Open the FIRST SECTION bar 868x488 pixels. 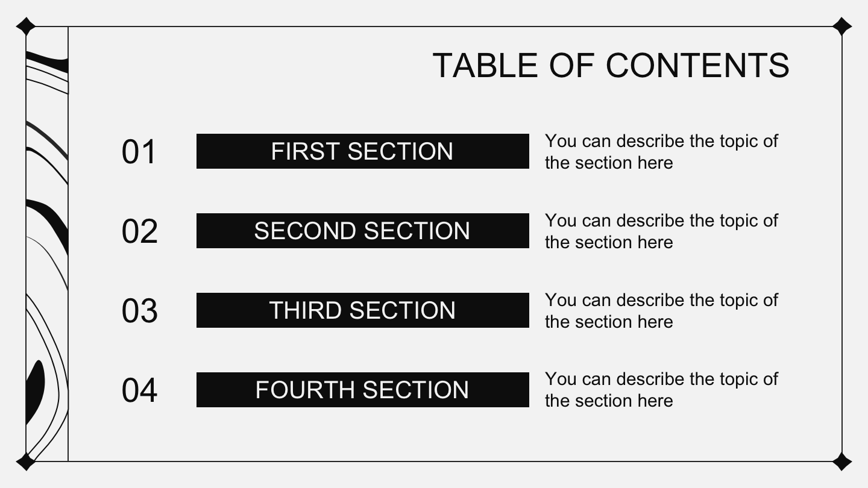coord(362,151)
